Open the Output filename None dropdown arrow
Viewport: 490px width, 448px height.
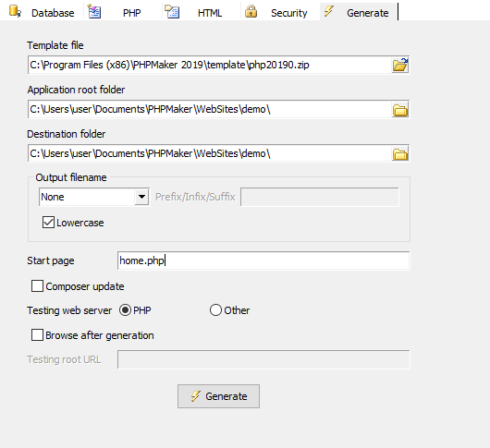(x=141, y=197)
